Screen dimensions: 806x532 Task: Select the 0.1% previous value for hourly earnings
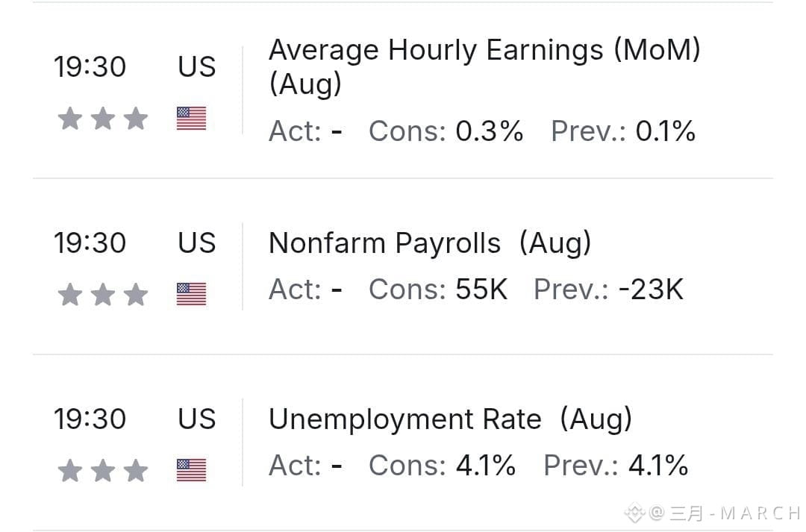[x=666, y=131]
